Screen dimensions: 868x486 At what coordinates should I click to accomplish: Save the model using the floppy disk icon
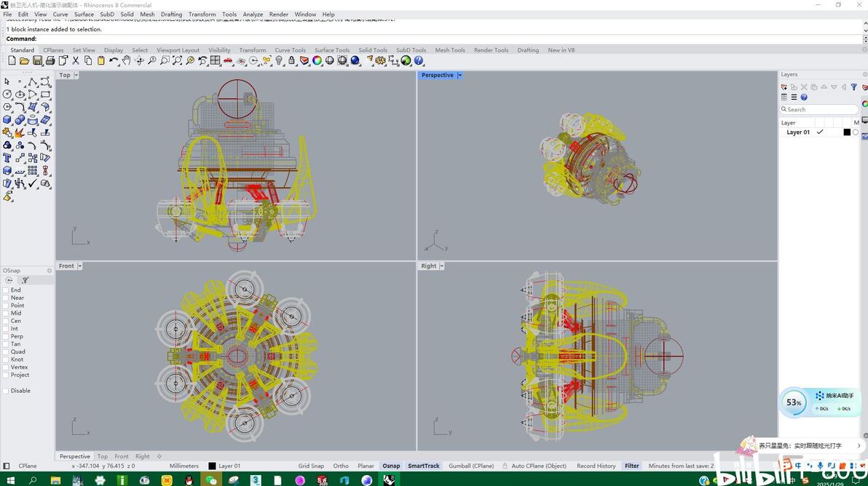click(37, 61)
